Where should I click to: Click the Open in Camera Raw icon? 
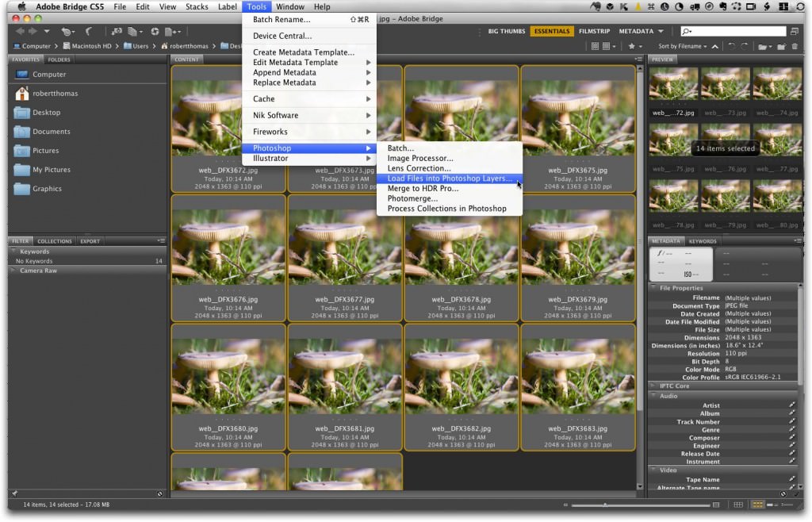pyautogui.click(x=155, y=32)
